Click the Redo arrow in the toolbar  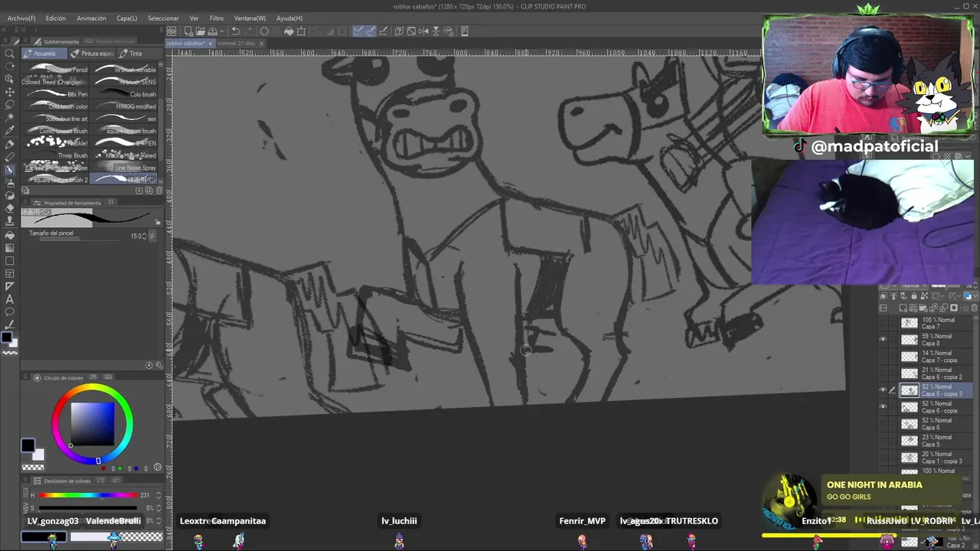tap(248, 31)
